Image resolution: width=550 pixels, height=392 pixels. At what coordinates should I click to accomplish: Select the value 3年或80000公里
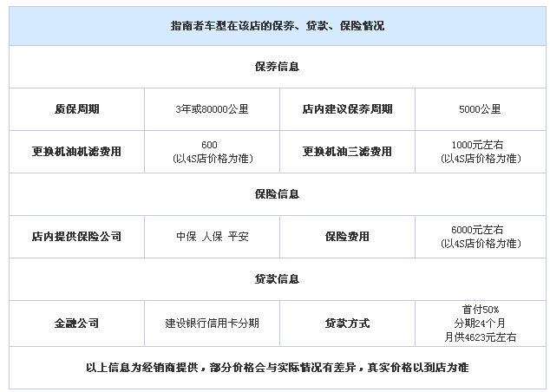pyautogui.click(x=212, y=109)
